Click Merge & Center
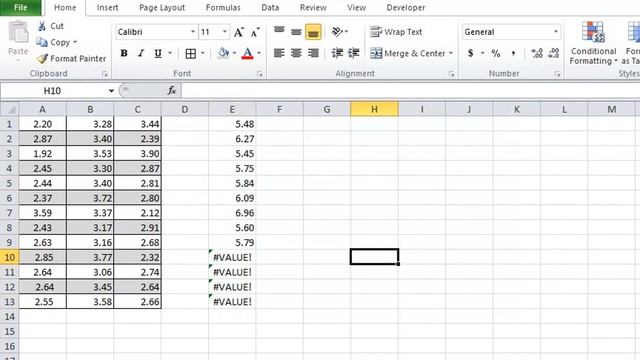Screen dimensions: 640x360 pos(407,53)
